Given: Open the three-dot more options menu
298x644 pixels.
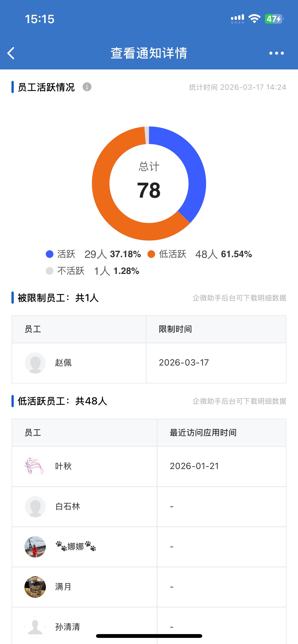Looking at the screenshot, I should tap(276, 53).
